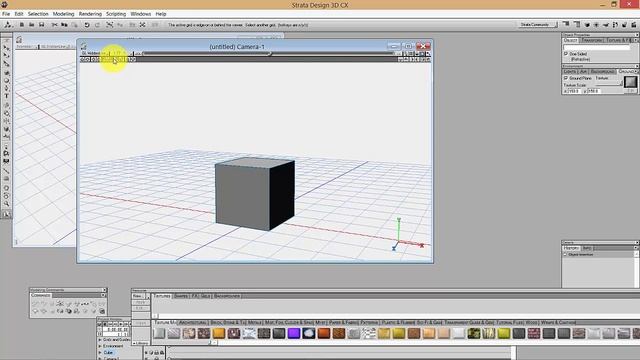The height and width of the screenshot is (360, 640).
Task: Switch to Gels tab in Resource panel
Action: [205, 296]
